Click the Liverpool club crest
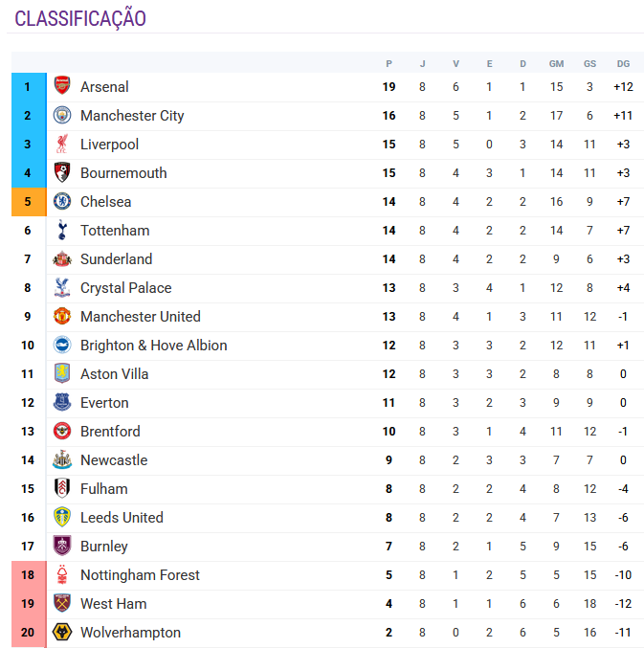 tap(62, 144)
